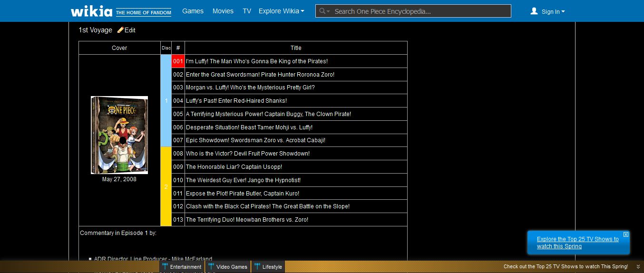This screenshot has height=273, width=644.
Task: Click episode number 008
Action: coord(178,154)
